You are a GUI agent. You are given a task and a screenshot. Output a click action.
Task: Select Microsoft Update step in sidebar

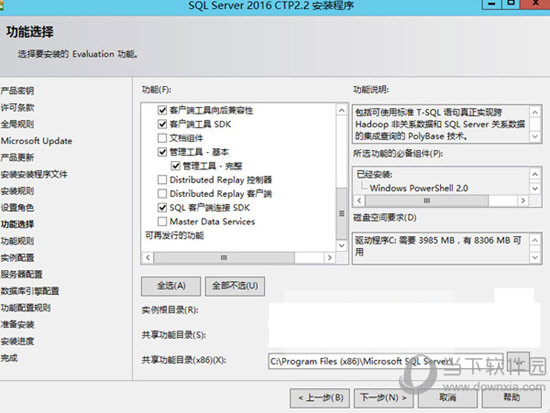[x=36, y=141]
